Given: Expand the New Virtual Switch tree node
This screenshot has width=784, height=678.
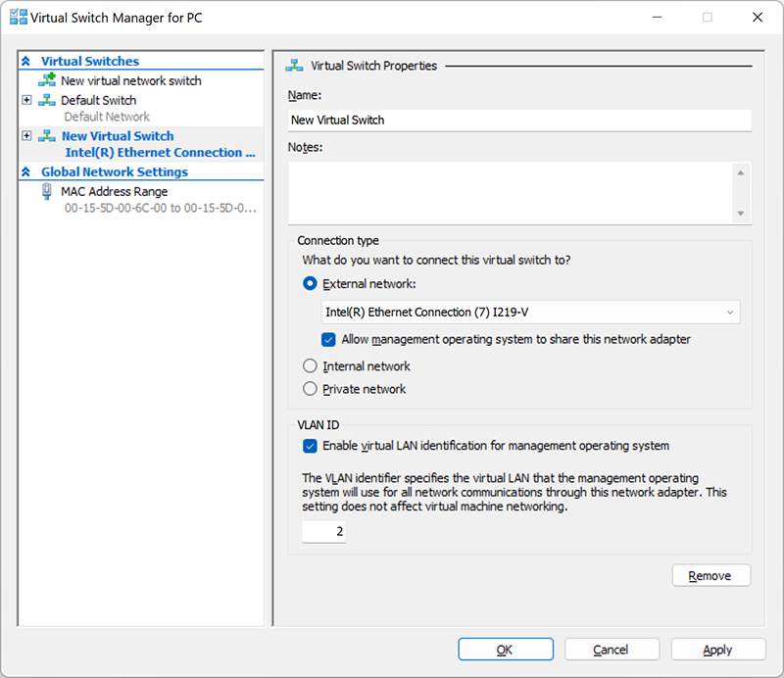Looking at the screenshot, I should pyautogui.click(x=26, y=136).
